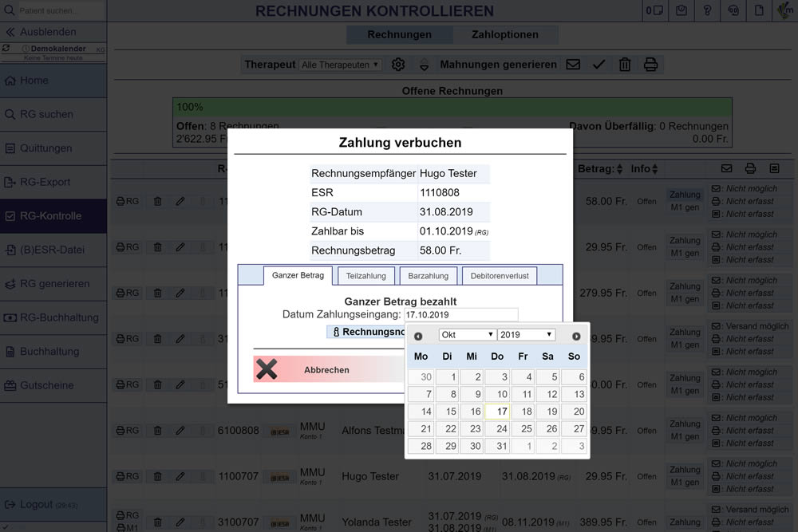798x532 pixels.
Task: Open Zahloptionen section at top
Action: (505, 34)
